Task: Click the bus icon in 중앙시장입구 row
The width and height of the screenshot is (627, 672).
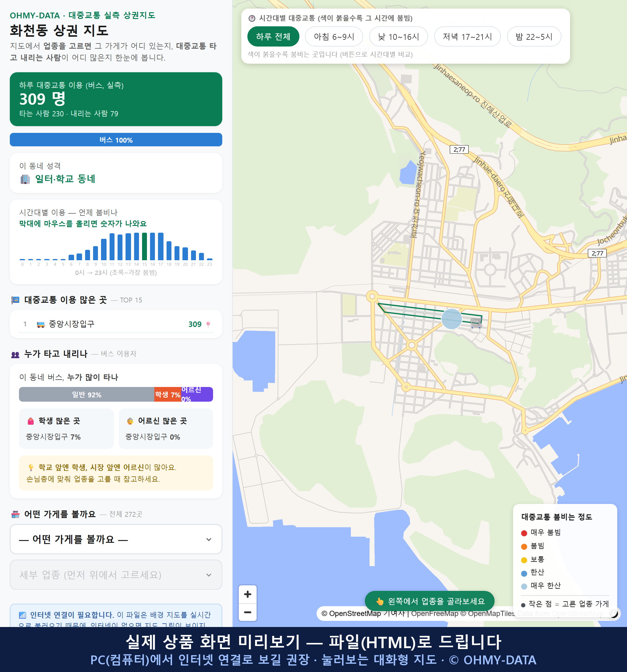Action: 40,325
